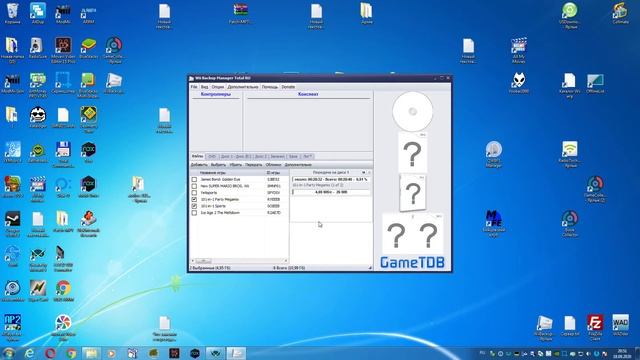Open the lightning bolt desktop icon
This screenshot has width=640, height=360.
coord(38,291)
